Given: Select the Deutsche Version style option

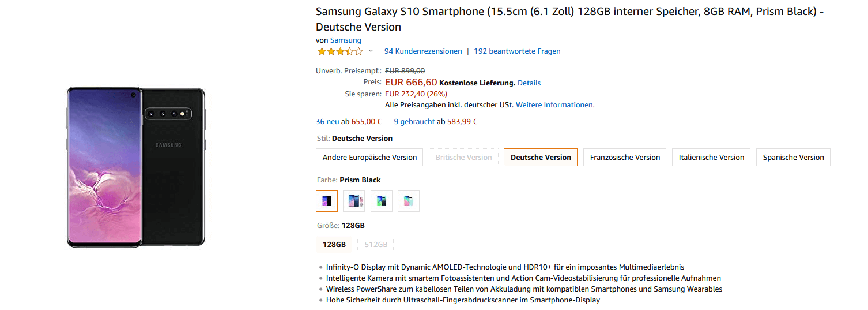Looking at the screenshot, I should point(541,158).
